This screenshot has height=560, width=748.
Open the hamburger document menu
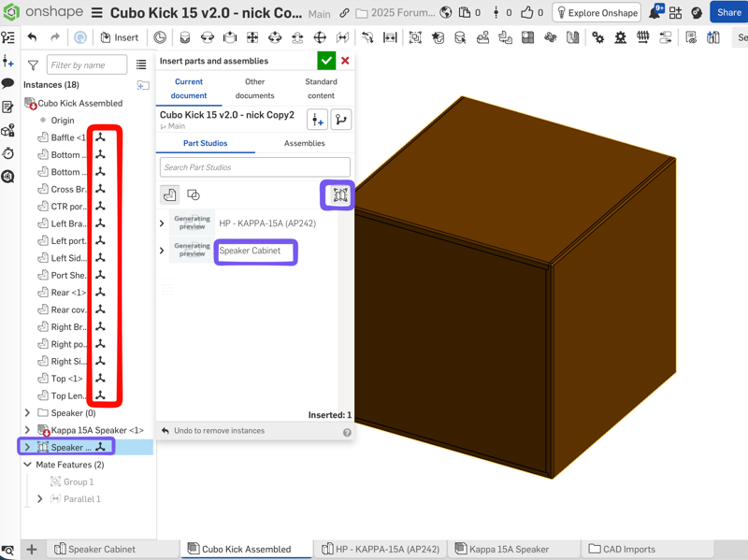tap(97, 13)
